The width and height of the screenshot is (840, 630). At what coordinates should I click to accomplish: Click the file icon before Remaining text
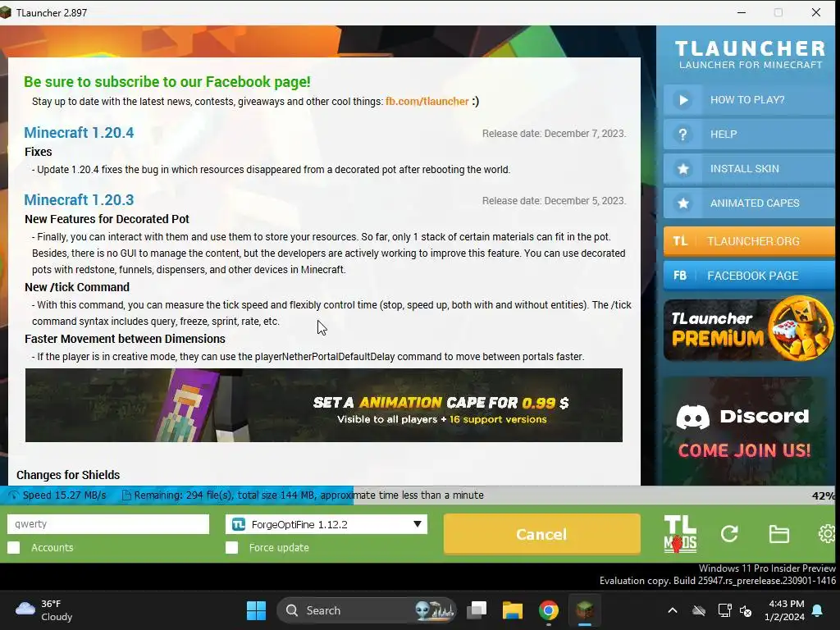point(126,495)
